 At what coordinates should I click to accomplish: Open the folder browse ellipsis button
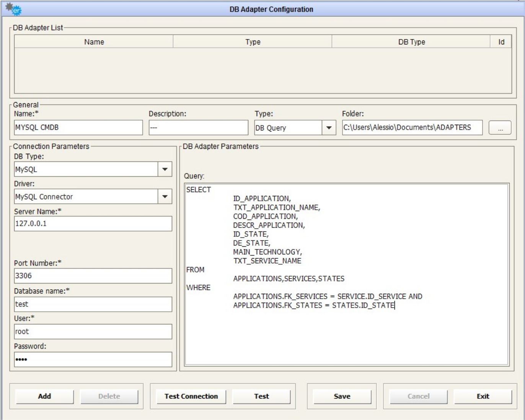[x=500, y=128]
